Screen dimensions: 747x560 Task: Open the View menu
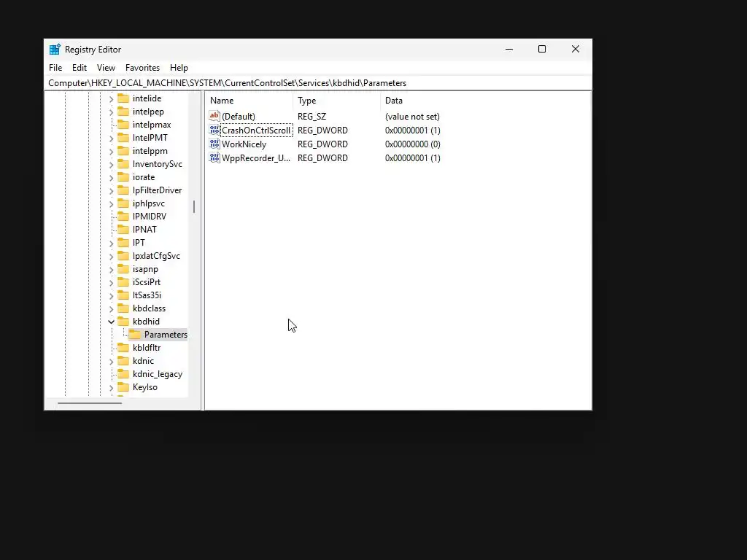pos(106,68)
